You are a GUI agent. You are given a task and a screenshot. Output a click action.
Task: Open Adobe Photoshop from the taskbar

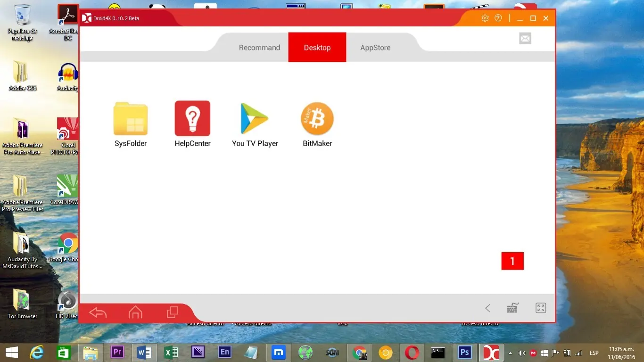(465, 353)
